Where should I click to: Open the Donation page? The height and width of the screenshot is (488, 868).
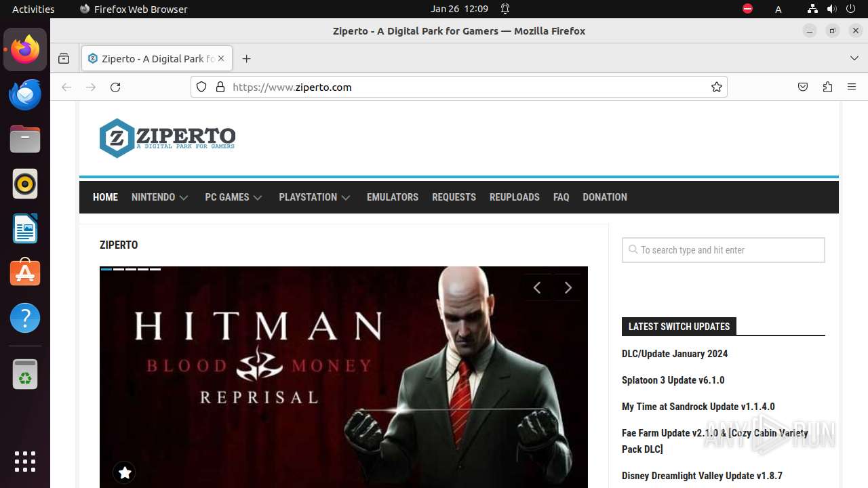click(x=605, y=197)
